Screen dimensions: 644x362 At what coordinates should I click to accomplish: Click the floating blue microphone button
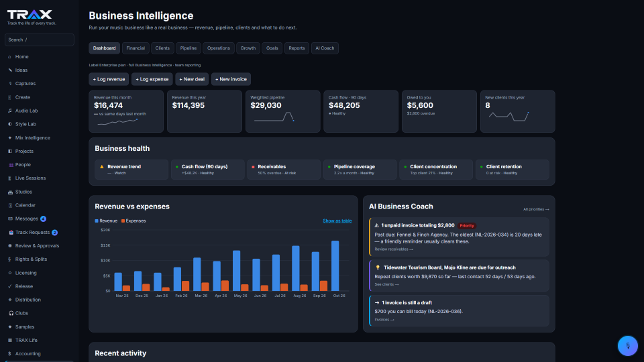(x=628, y=346)
